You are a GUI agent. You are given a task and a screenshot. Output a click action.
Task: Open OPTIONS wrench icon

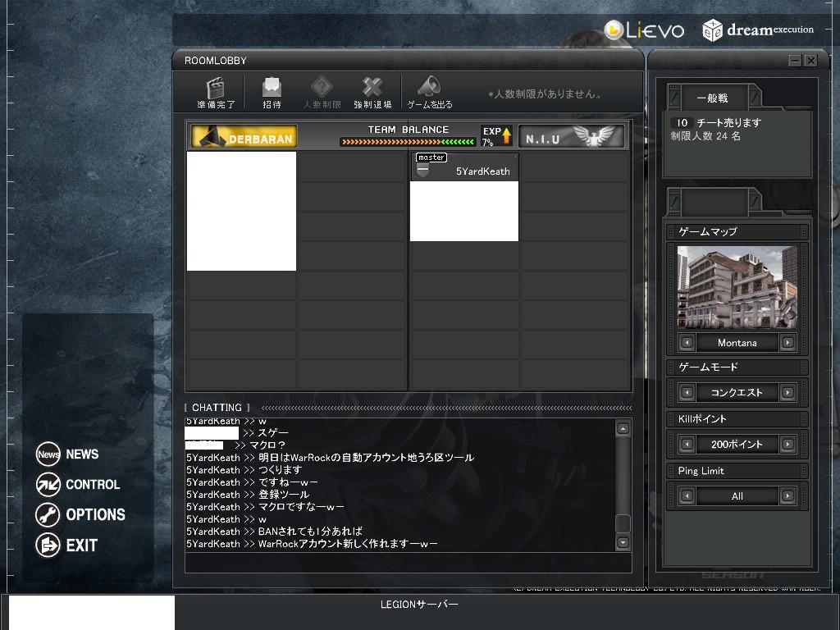click(x=48, y=515)
